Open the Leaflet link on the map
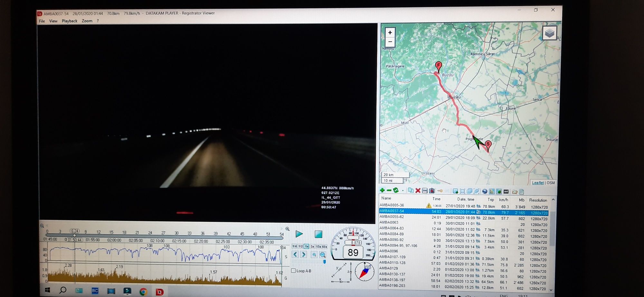 [x=538, y=183]
